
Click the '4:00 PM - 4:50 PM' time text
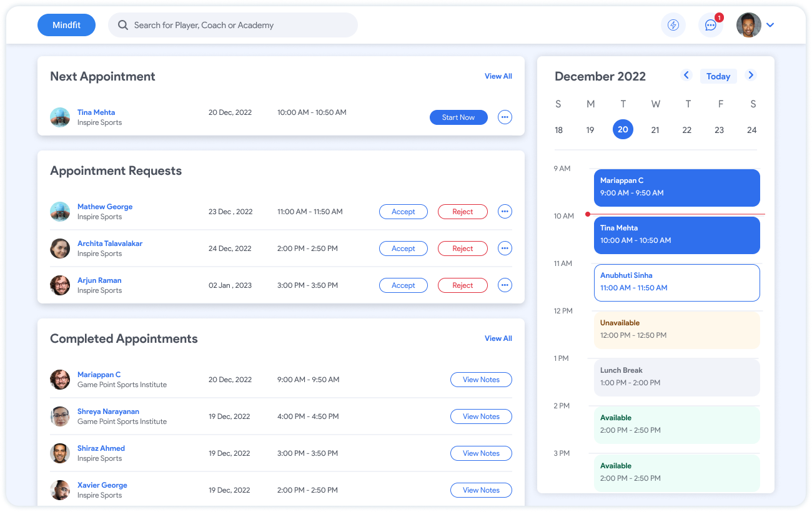tap(308, 416)
